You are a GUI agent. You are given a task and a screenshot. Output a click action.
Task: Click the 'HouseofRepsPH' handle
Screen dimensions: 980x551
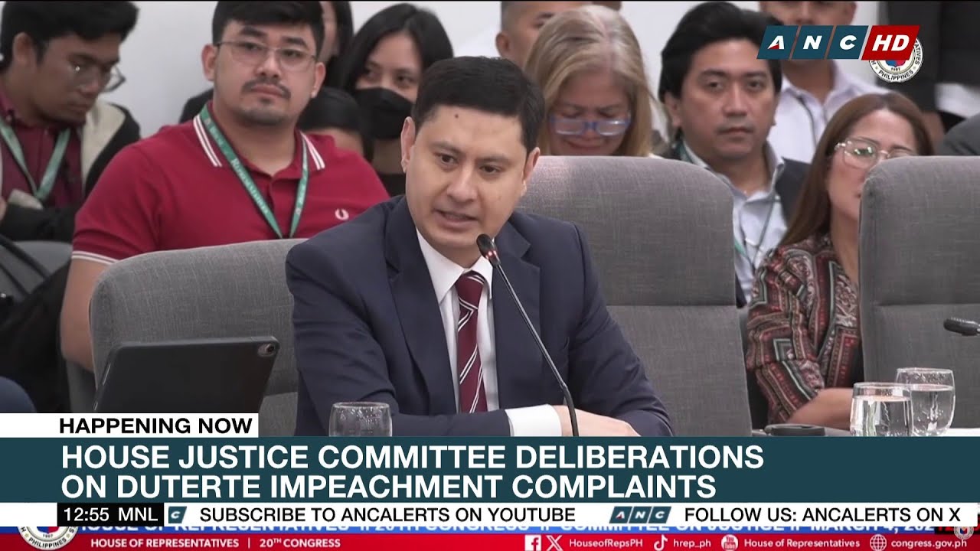click(x=604, y=543)
